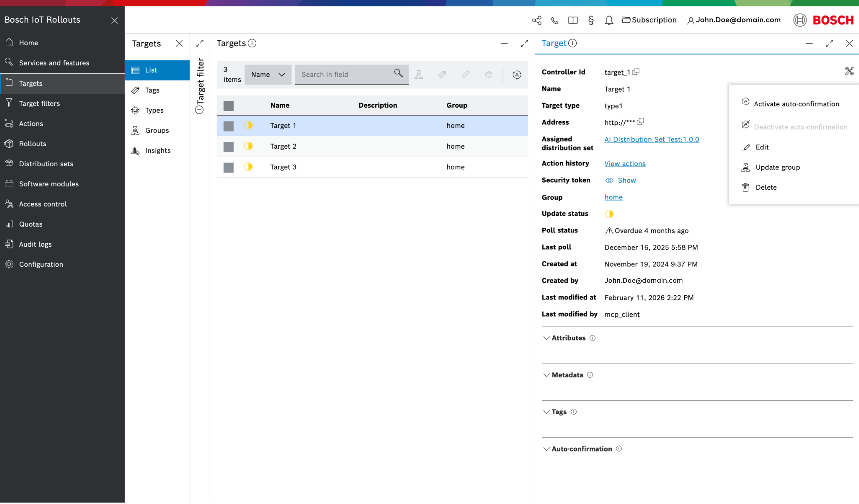Open Distribution sets in the sidebar
The height and width of the screenshot is (504, 859).
click(x=62, y=164)
